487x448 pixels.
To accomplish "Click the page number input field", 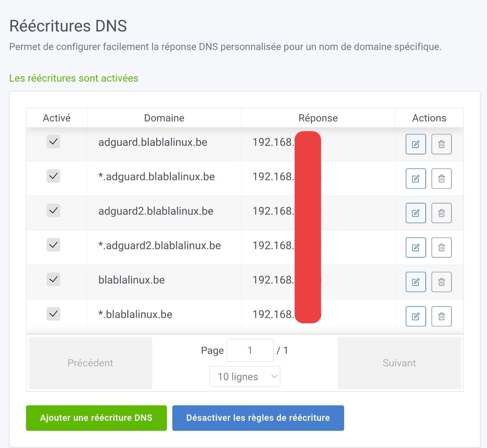I will 250,351.
